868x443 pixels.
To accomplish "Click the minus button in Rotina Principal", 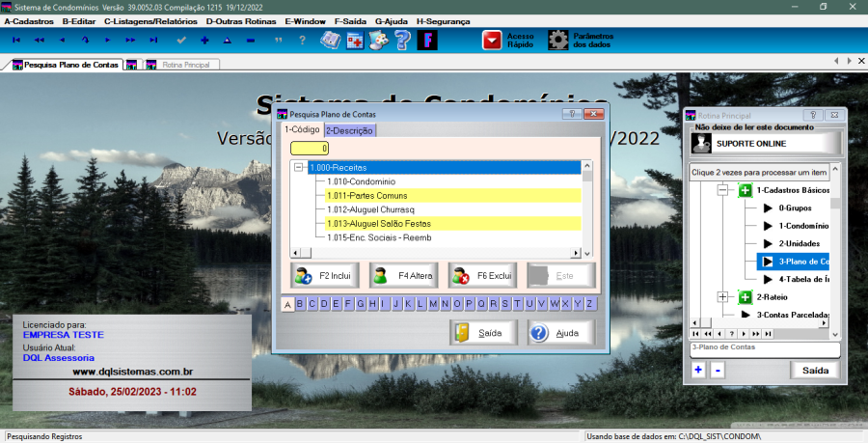I will tap(717, 370).
